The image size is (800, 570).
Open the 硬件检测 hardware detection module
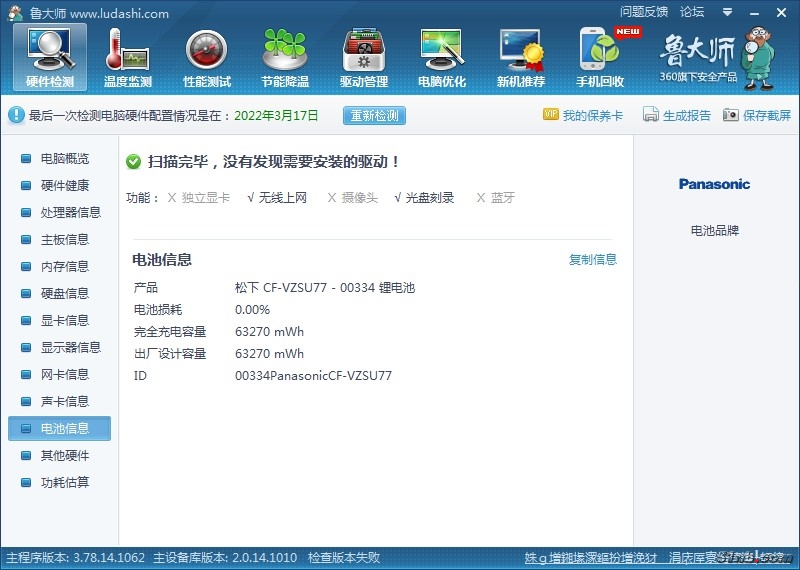50,58
